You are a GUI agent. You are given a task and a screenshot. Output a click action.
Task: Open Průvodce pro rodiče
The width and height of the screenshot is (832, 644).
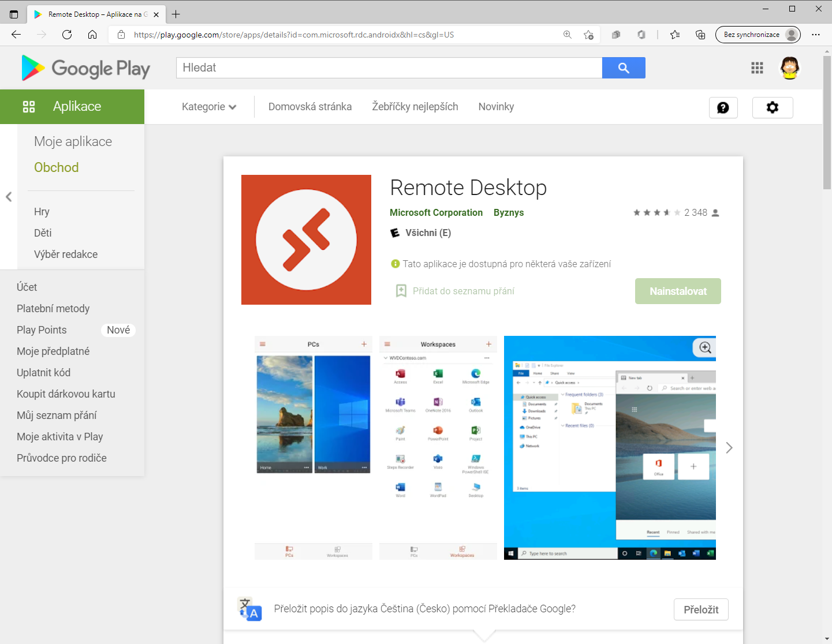62,458
